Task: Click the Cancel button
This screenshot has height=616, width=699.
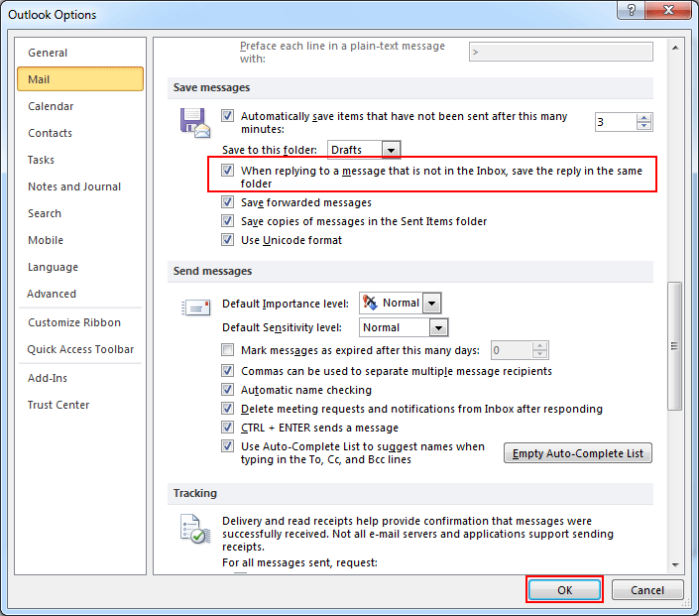Action: (x=647, y=589)
